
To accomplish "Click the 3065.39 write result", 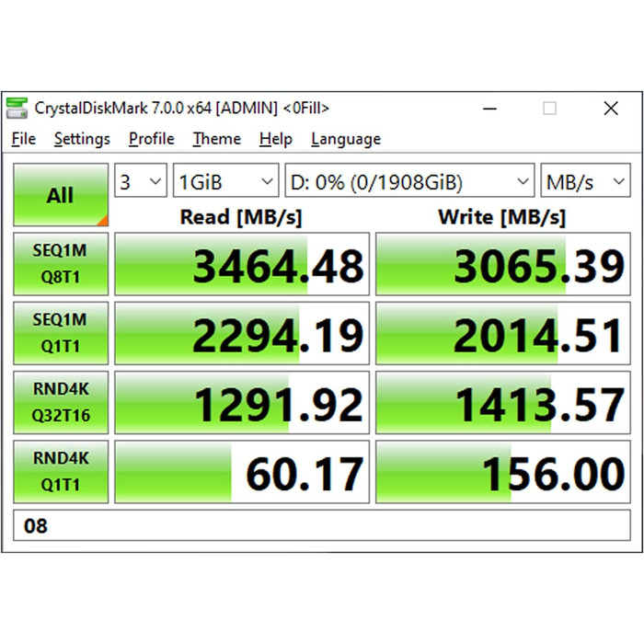I will pyautogui.click(x=503, y=264).
